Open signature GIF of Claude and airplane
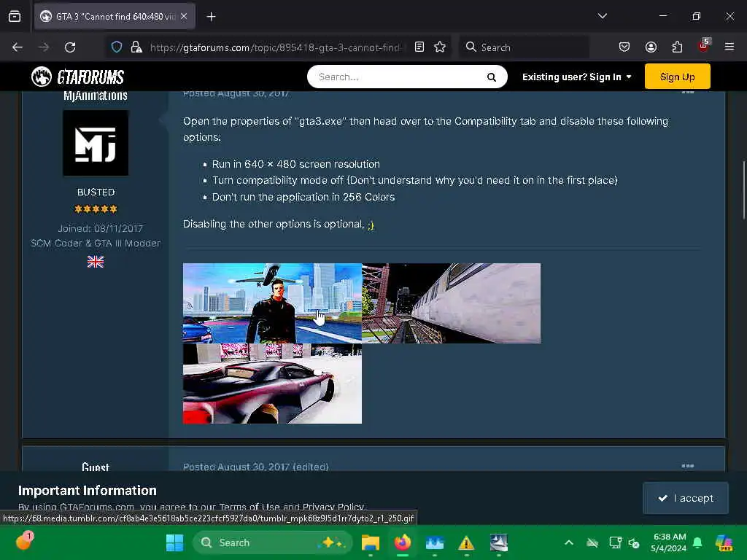The image size is (747, 560). click(x=272, y=303)
